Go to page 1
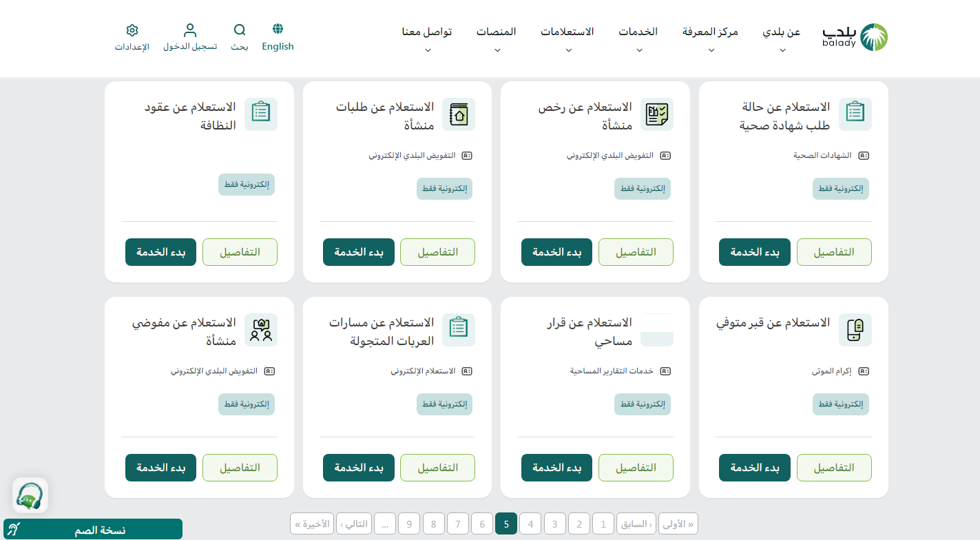This screenshot has width=980, height=540. [x=603, y=524]
